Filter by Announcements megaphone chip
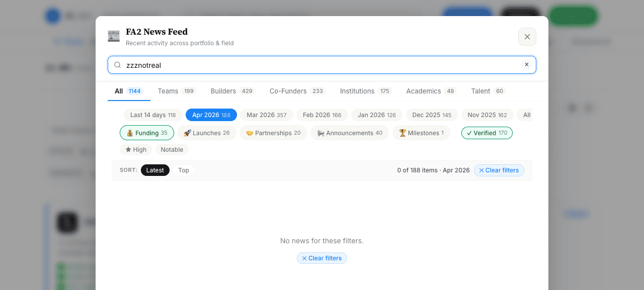Image resolution: width=644 pixels, height=290 pixels. tap(350, 133)
